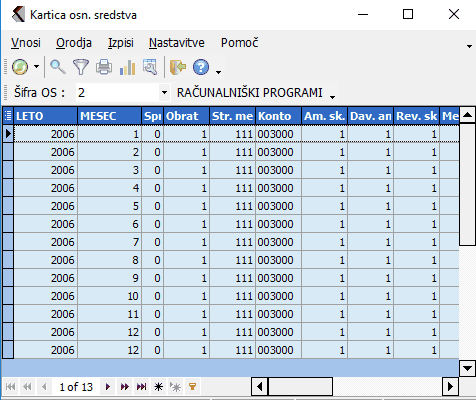Expand the toolbar options arrow after help icon
The image size is (476, 400).
pos(218,72)
